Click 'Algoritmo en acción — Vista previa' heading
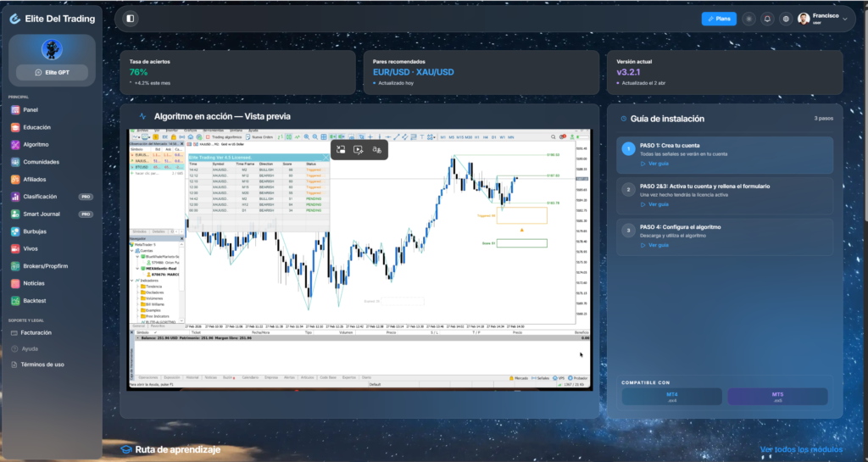The height and width of the screenshot is (462, 868). tap(222, 116)
